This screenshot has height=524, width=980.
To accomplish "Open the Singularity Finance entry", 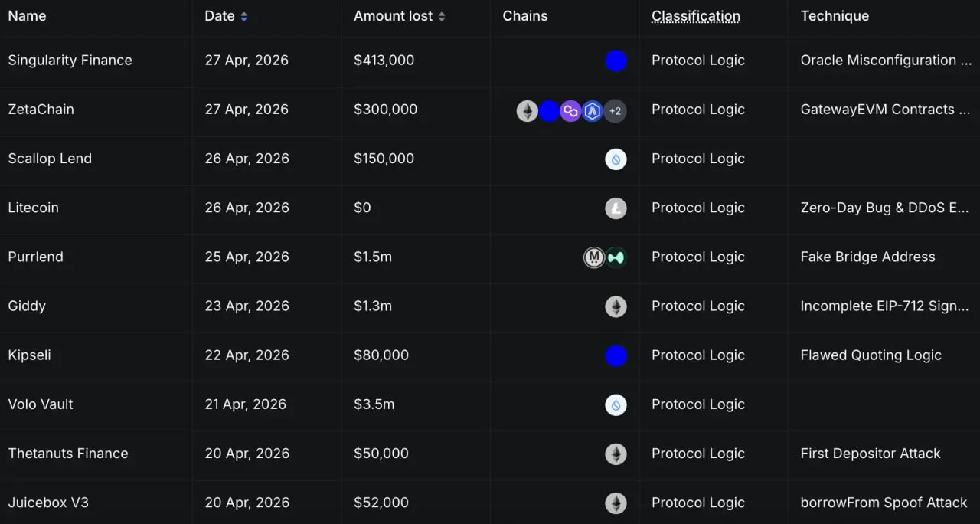I will 70,61.
